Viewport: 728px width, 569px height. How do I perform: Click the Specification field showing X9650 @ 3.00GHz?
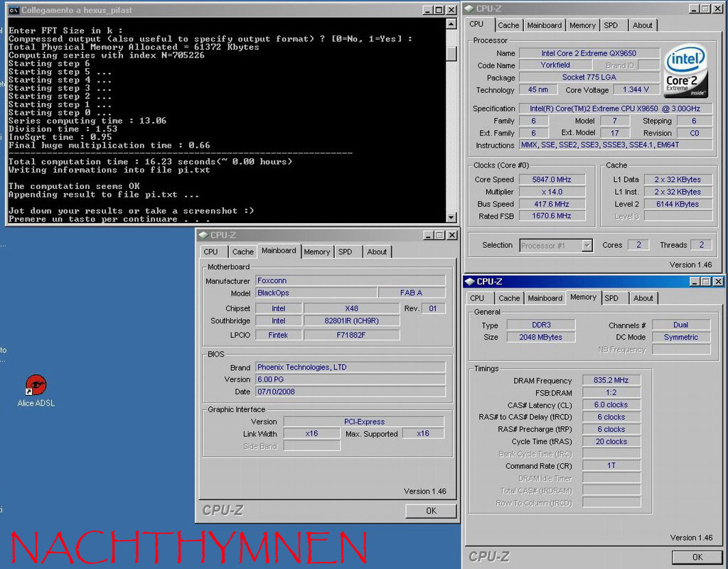(616, 109)
